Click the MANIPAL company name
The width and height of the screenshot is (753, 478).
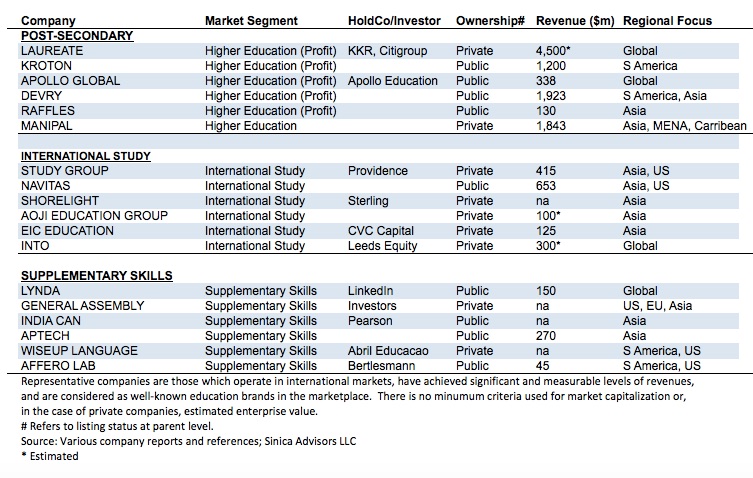tap(47, 126)
